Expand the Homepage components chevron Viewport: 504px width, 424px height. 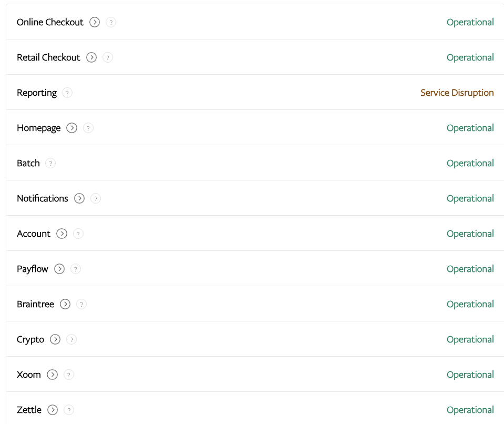(71, 128)
